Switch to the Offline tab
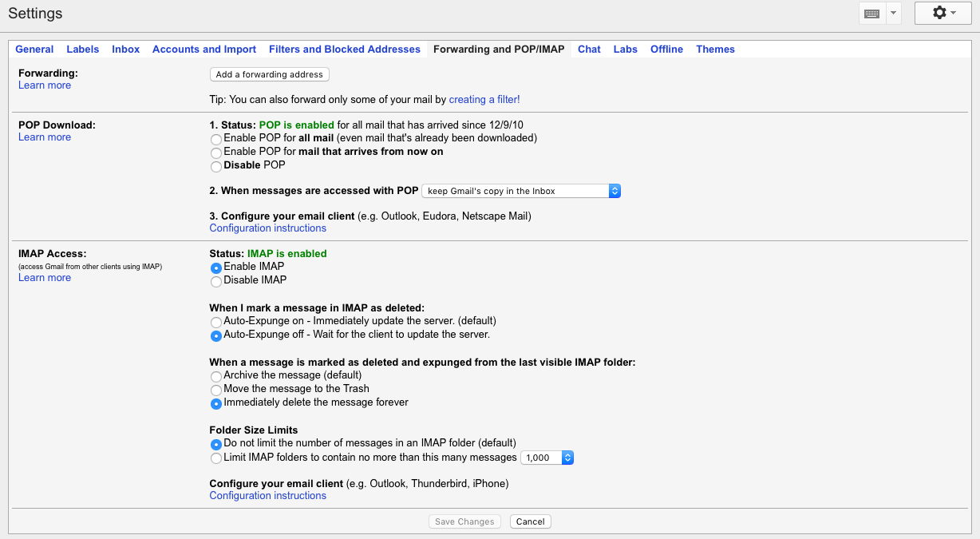The image size is (980, 539). [666, 50]
